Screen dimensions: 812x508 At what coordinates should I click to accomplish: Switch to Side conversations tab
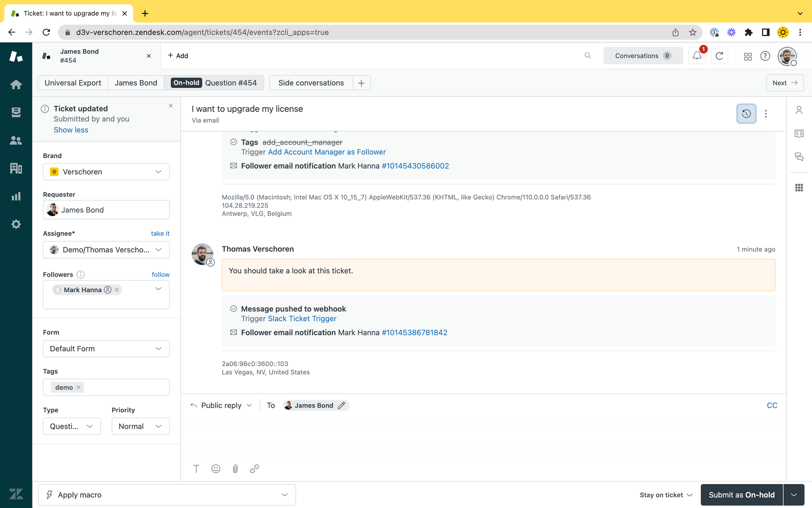(x=311, y=83)
